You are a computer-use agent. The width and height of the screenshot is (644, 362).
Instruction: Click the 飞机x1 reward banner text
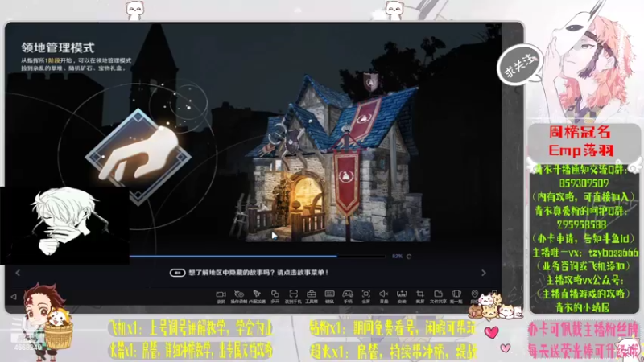[190, 328]
